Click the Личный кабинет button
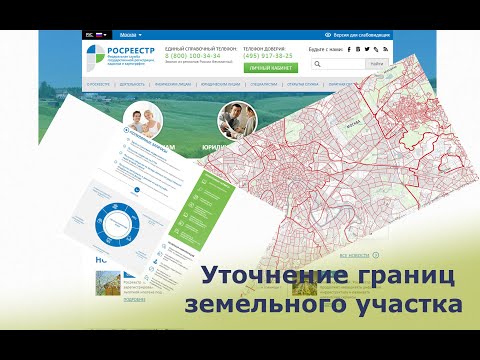Image resolution: width=480 pixels, height=360 pixels. [271, 68]
